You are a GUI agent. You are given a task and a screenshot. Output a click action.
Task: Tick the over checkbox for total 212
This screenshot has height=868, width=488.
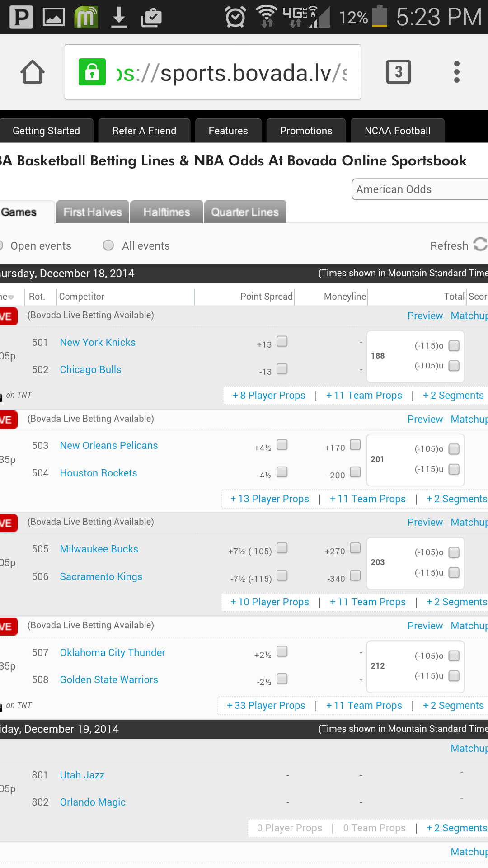[x=454, y=656]
